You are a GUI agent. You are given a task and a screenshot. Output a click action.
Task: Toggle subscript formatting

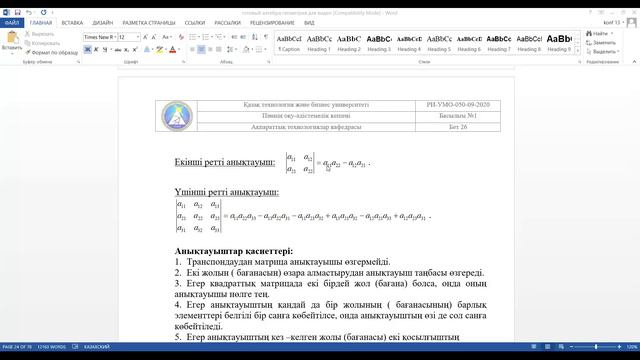(x=127, y=49)
